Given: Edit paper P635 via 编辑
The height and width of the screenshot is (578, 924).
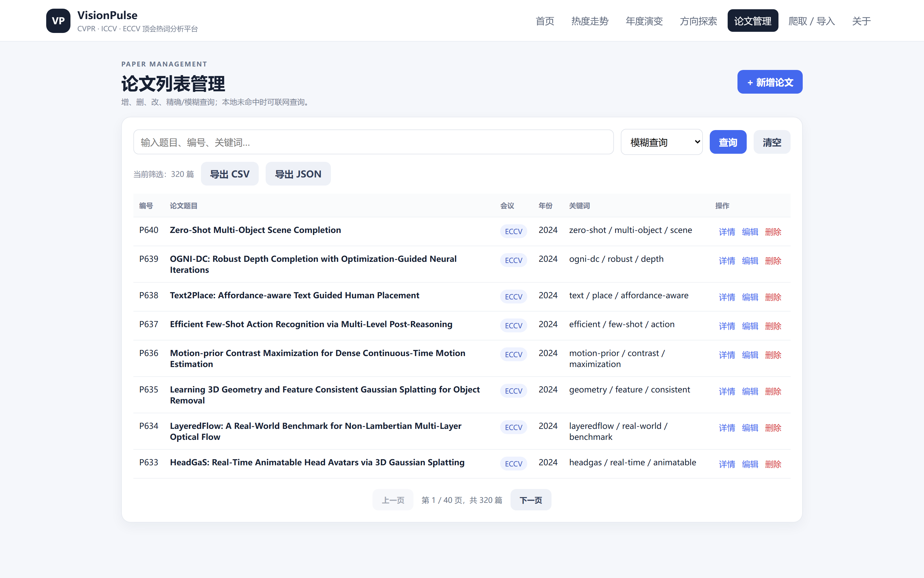Looking at the screenshot, I should click(x=750, y=391).
